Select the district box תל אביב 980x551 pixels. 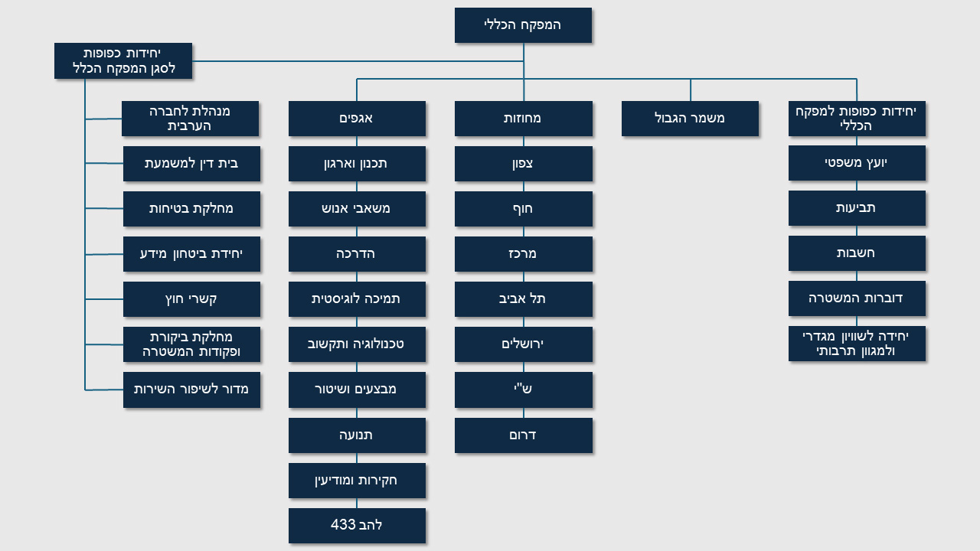click(x=523, y=299)
